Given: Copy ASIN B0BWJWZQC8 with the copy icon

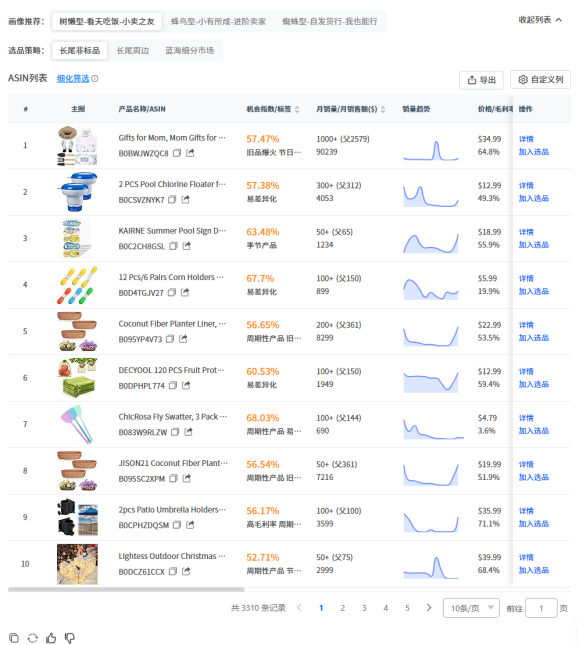Looking at the screenshot, I should click(177, 153).
